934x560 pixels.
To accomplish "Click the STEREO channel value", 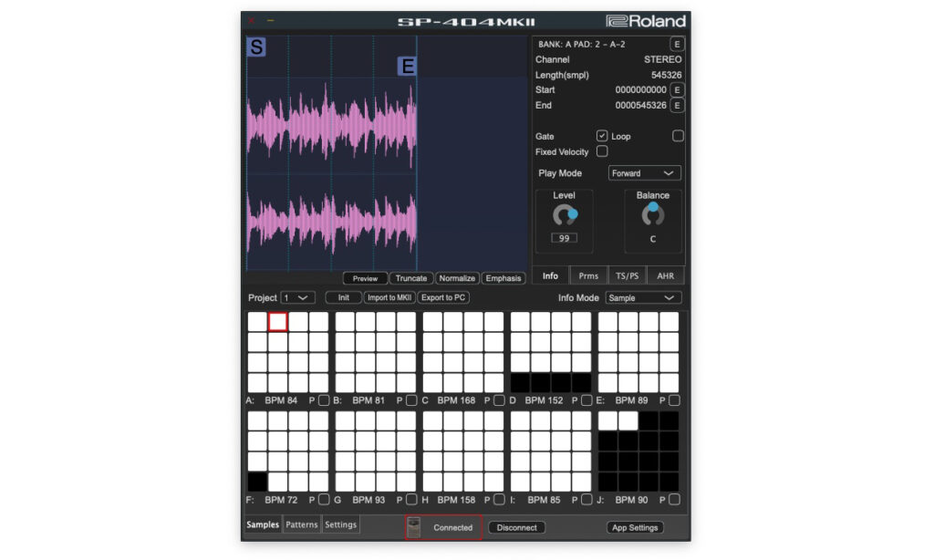I will click(663, 59).
